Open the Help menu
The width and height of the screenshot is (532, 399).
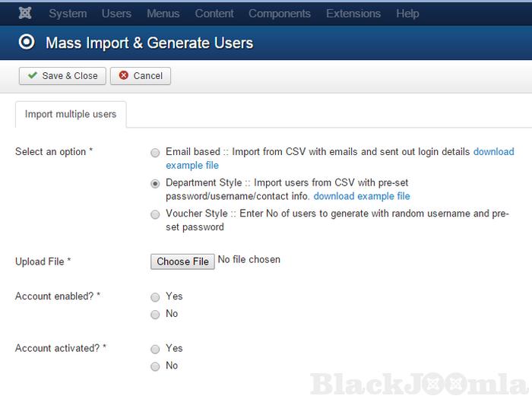pyautogui.click(x=407, y=14)
